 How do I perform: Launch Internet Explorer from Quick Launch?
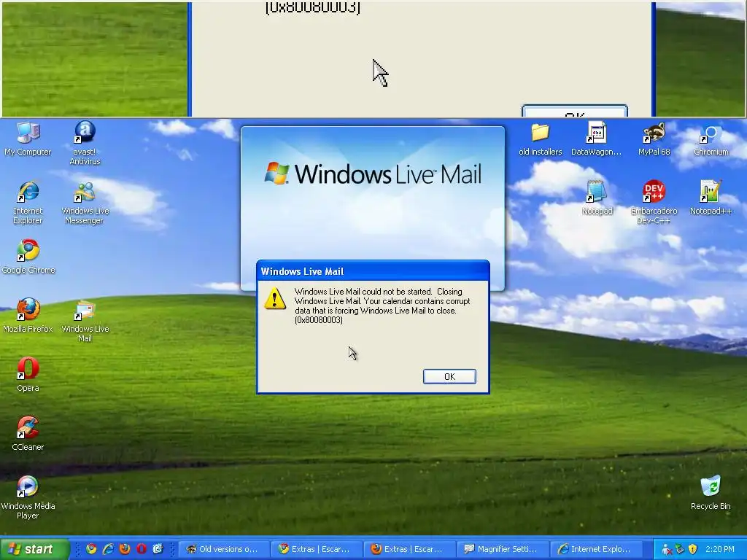(108, 549)
